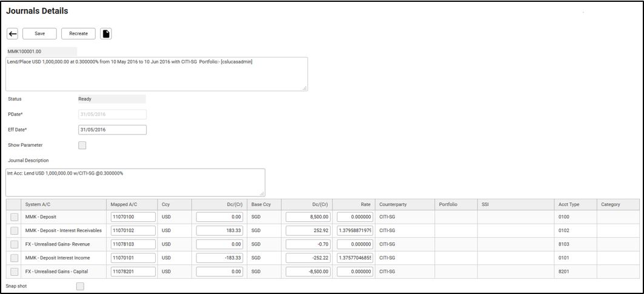Click the Lend/Place description text area
The width and height of the screenshot is (644, 294).
pyautogui.click(x=156, y=74)
